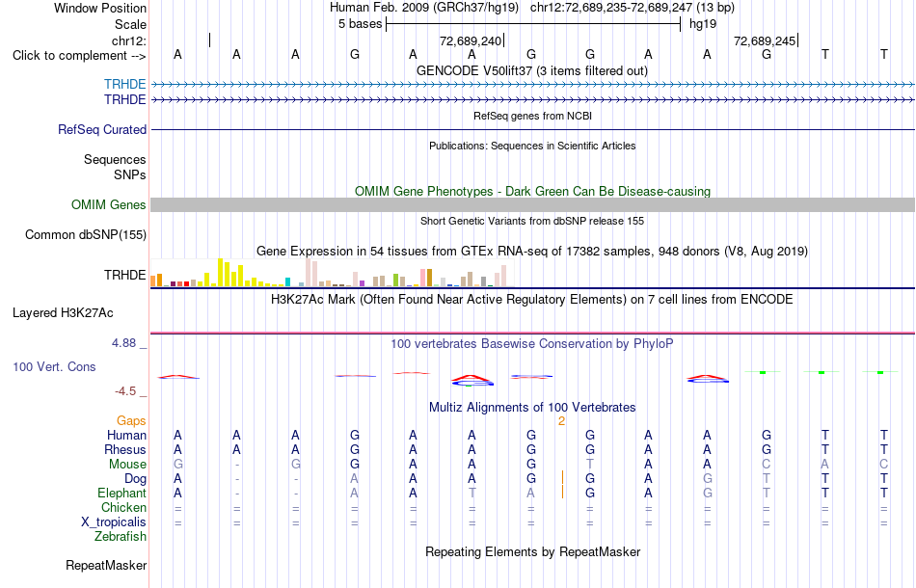Screen dimensions: 916x588
Task: Click the Elephant species label
Action: [122, 494]
